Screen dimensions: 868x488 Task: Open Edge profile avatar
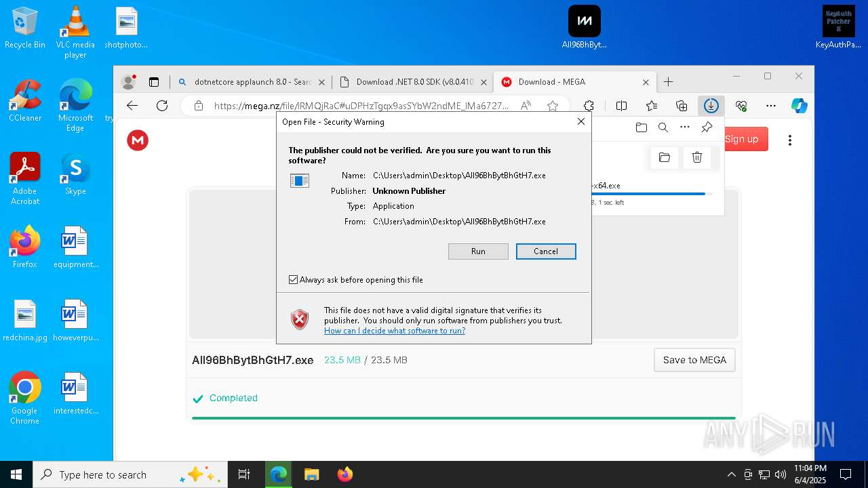coord(128,82)
